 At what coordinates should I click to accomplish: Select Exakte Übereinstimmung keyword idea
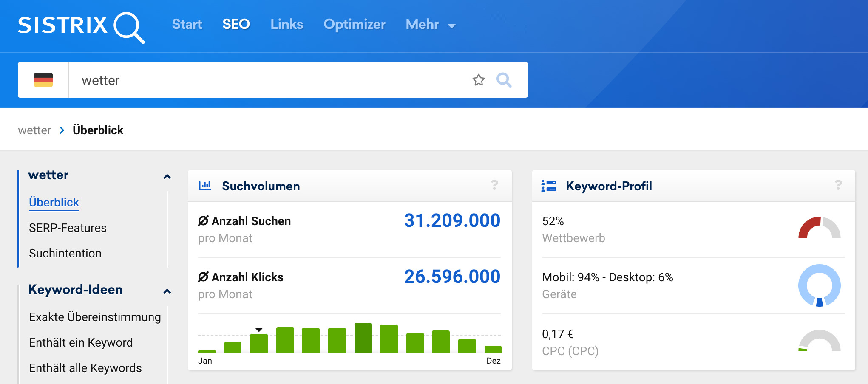coord(95,317)
